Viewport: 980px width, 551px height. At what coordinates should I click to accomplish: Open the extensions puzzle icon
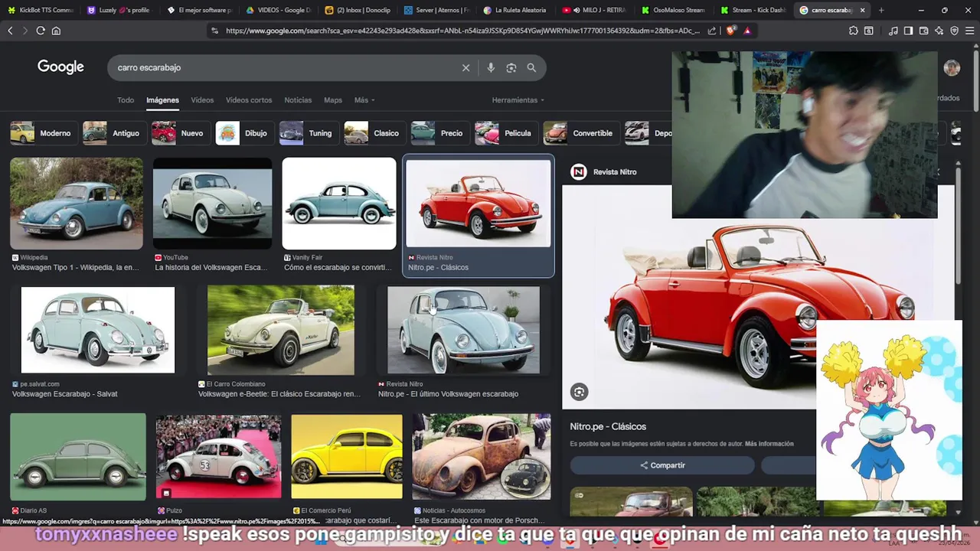point(853,31)
